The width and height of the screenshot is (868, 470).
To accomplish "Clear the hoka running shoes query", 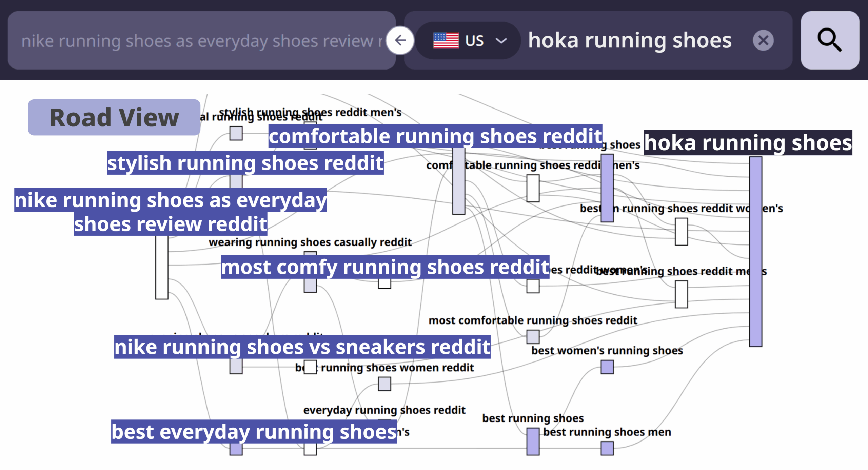I will (763, 40).
